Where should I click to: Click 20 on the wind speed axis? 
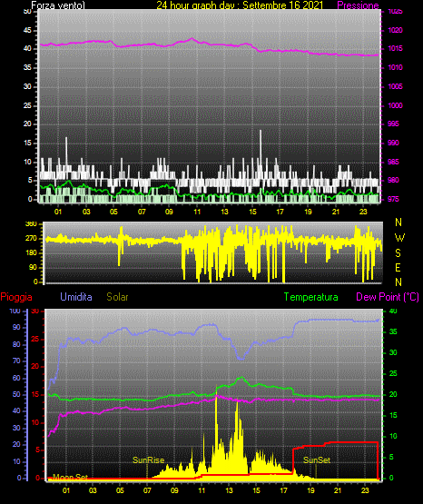point(27,124)
